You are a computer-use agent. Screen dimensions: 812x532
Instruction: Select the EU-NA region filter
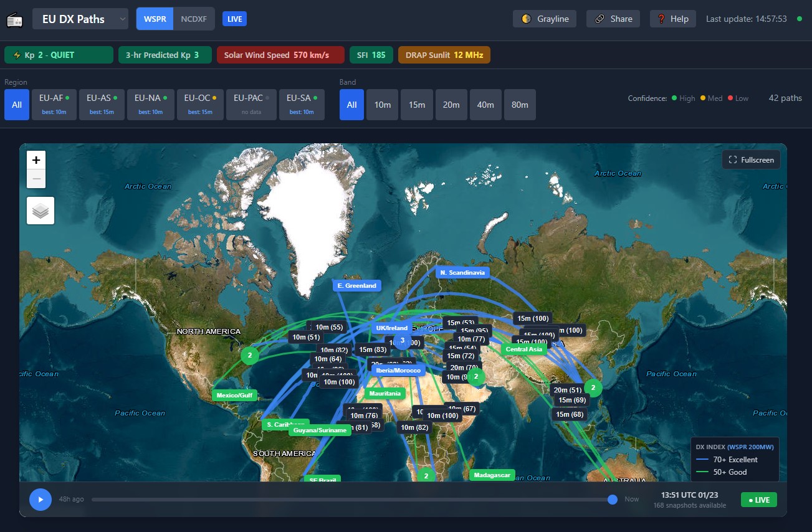tap(150, 104)
